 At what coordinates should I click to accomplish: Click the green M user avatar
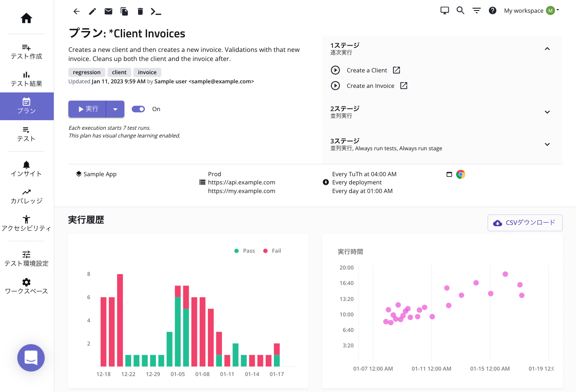tap(550, 10)
